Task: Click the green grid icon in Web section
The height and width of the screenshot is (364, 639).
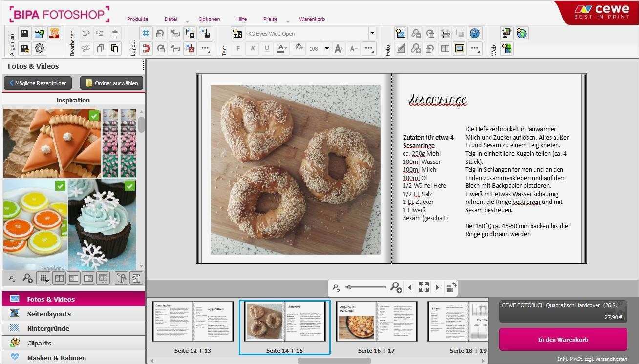Action: tap(507, 48)
